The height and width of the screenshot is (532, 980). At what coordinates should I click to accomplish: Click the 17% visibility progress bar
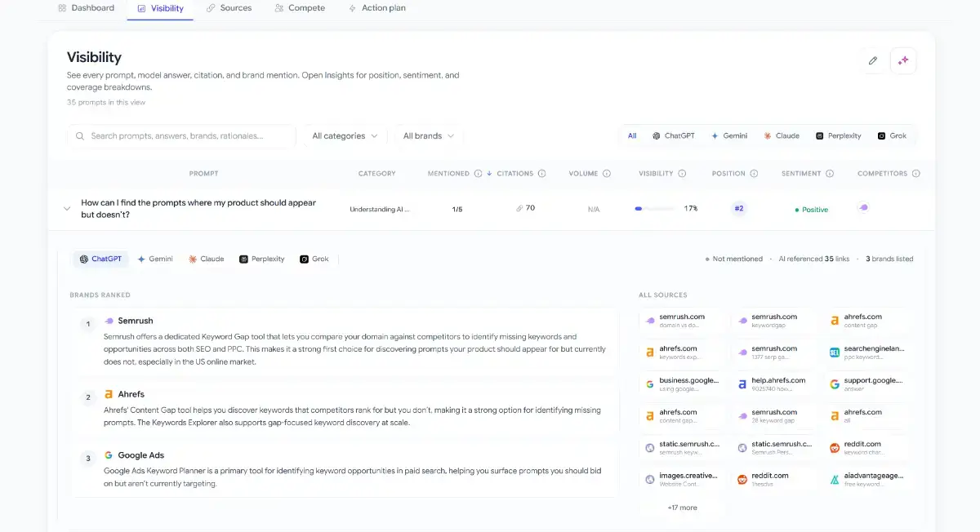pos(654,209)
